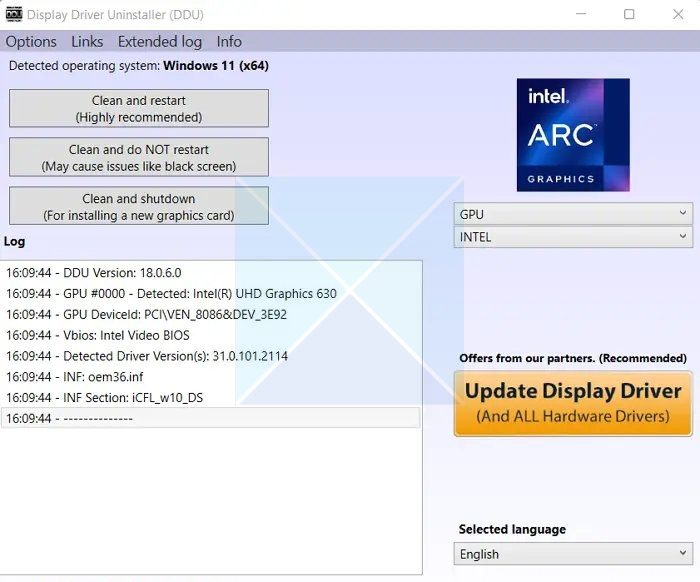Open the Links menu
700x582 pixels.
pyautogui.click(x=87, y=42)
